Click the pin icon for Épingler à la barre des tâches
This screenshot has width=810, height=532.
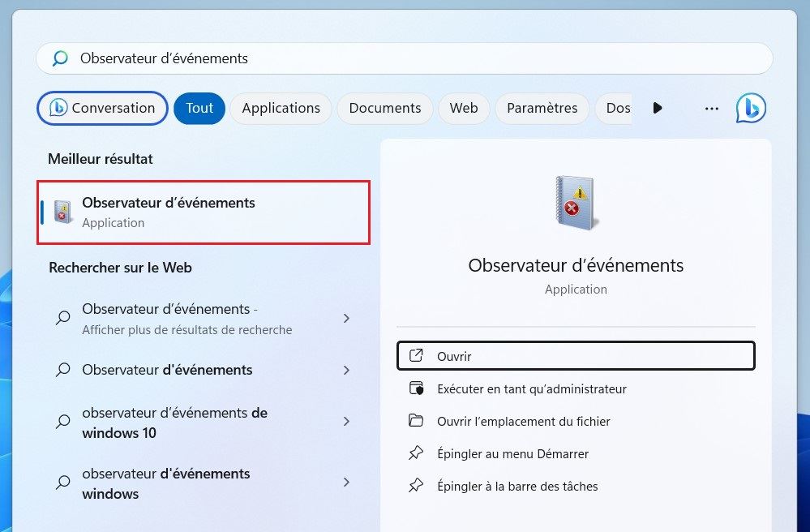(417, 486)
